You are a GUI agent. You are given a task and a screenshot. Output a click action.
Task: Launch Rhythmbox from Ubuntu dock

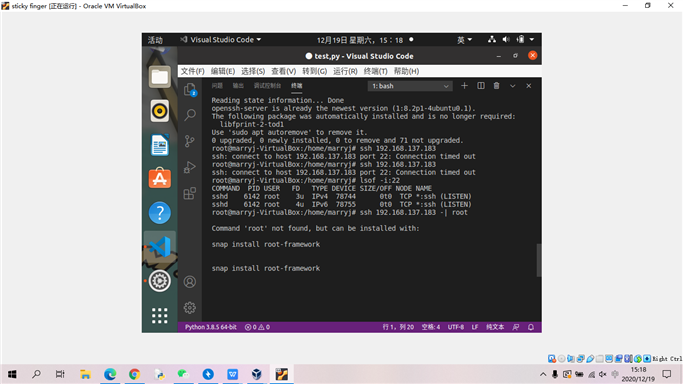point(160,111)
